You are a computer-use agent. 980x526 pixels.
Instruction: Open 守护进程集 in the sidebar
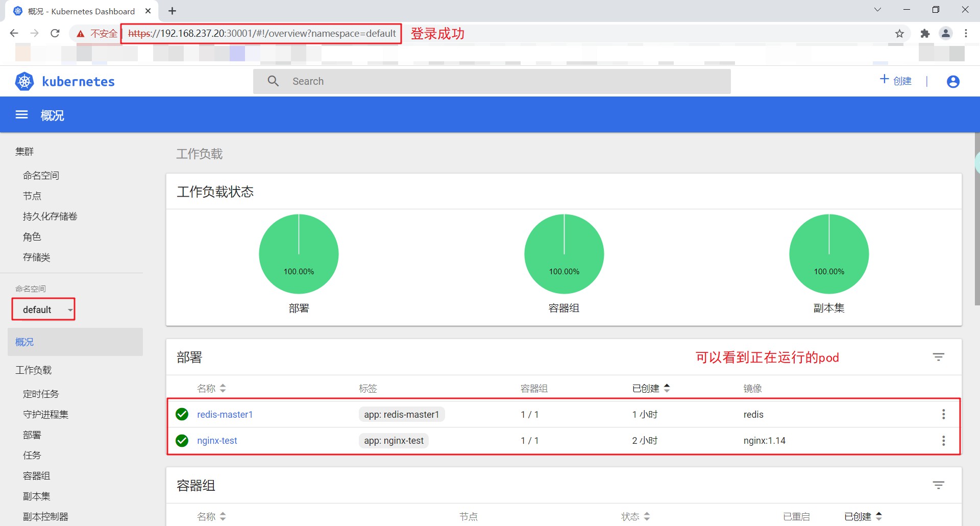click(x=45, y=415)
